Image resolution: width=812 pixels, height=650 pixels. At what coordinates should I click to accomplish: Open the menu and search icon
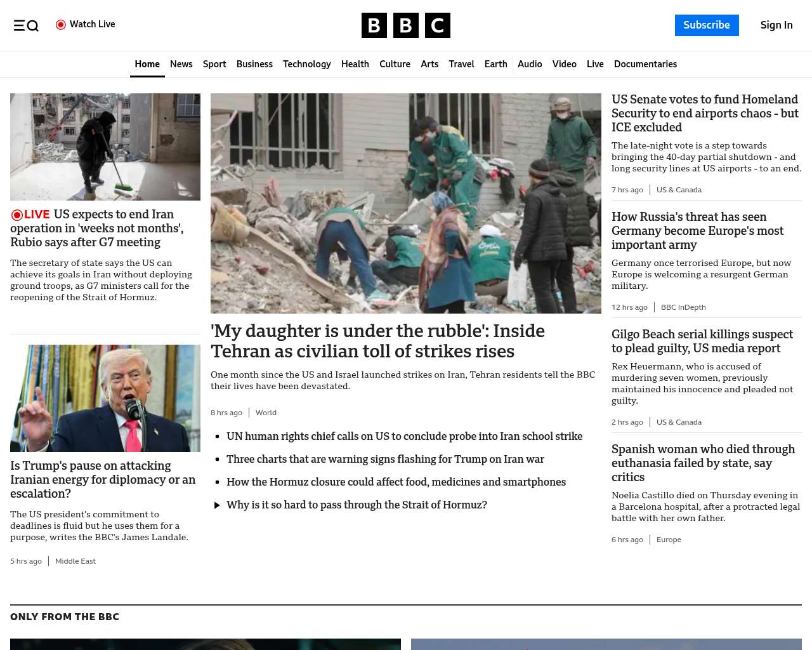pyautogui.click(x=26, y=25)
